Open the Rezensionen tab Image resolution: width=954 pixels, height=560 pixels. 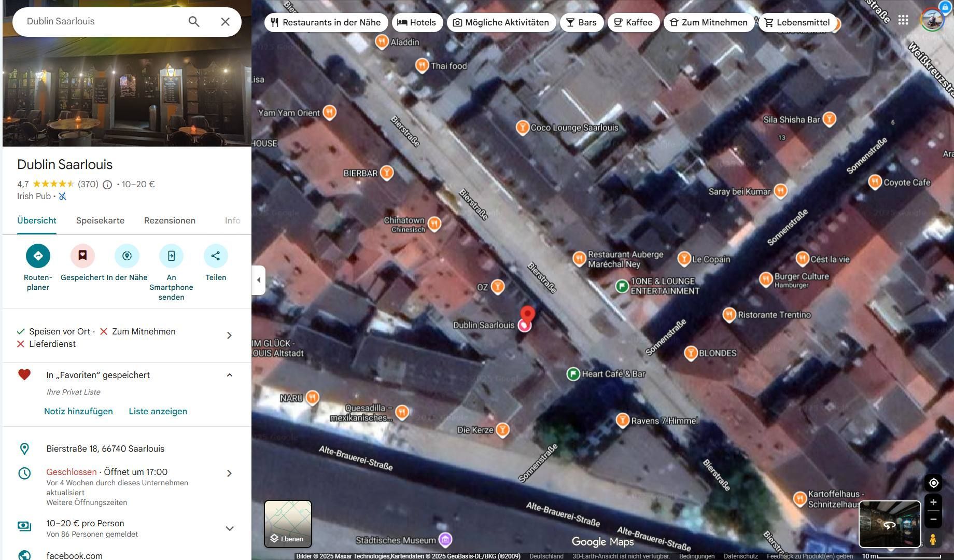tap(170, 221)
